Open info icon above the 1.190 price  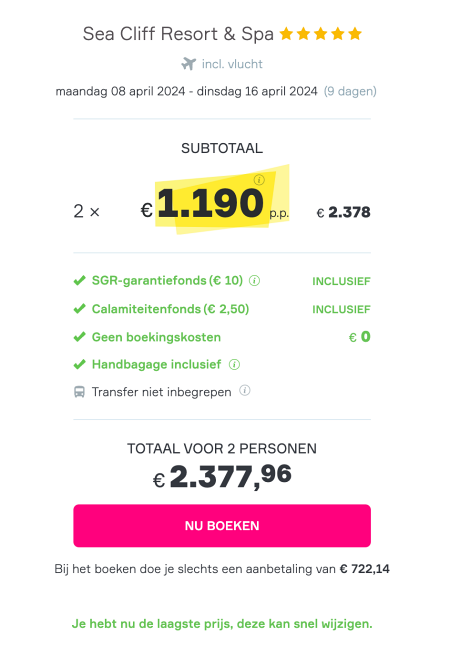click(259, 180)
